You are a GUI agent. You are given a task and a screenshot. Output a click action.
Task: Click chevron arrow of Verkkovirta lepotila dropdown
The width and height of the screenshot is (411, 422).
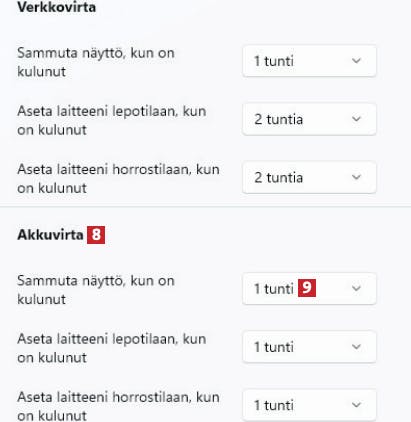(356, 119)
